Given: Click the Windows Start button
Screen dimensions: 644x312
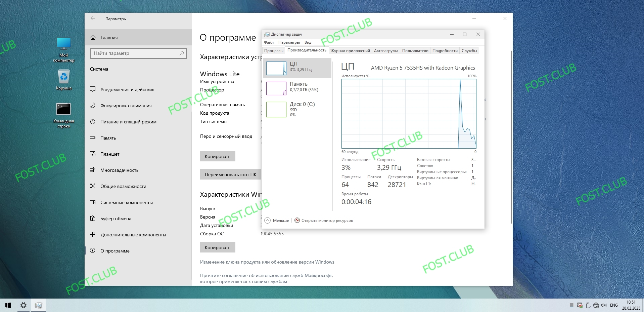Looking at the screenshot, I should click(8, 305).
